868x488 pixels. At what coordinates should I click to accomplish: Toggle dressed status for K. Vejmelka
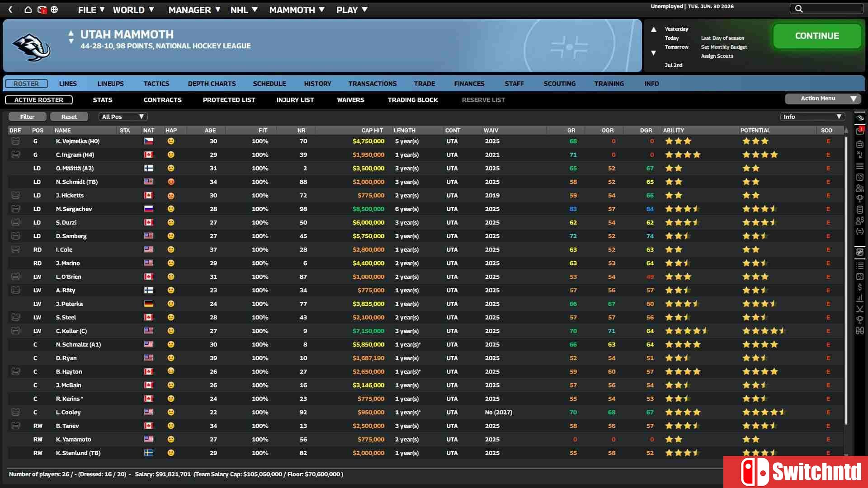pyautogui.click(x=15, y=141)
